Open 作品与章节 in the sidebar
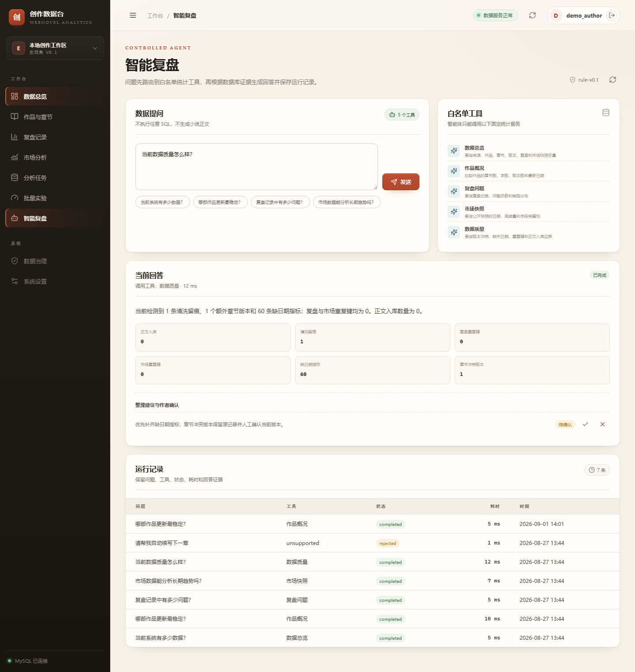 coord(55,117)
